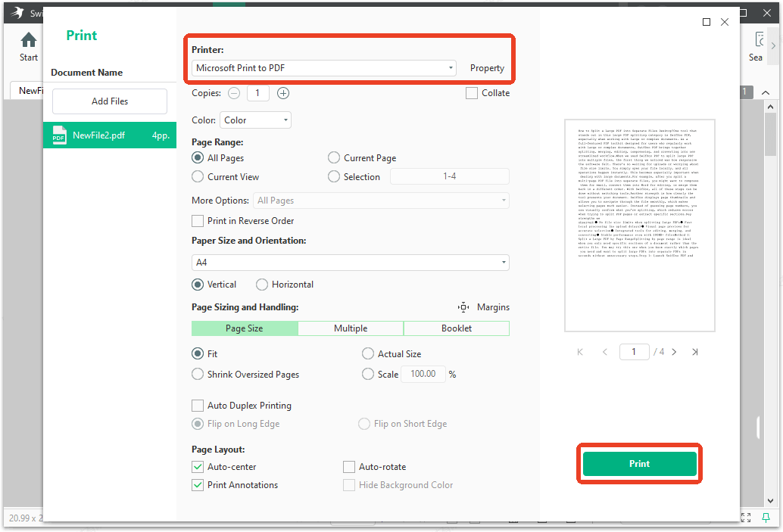Open the Margins settings icon
The image size is (783, 532).
pyautogui.click(x=463, y=307)
